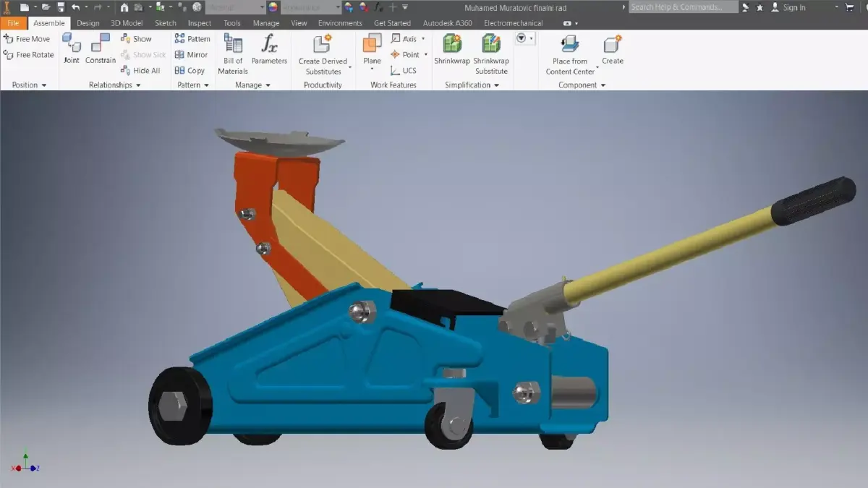This screenshot has height=488, width=868.
Task: Click Hide All relationships
Action: coord(140,71)
